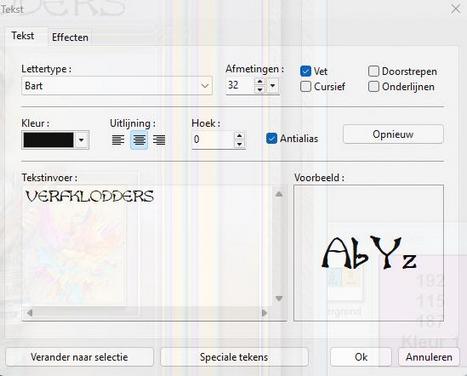This screenshot has width=467, height=376.
Task: Click into the Hoek angle field
Action: point(213,140)
